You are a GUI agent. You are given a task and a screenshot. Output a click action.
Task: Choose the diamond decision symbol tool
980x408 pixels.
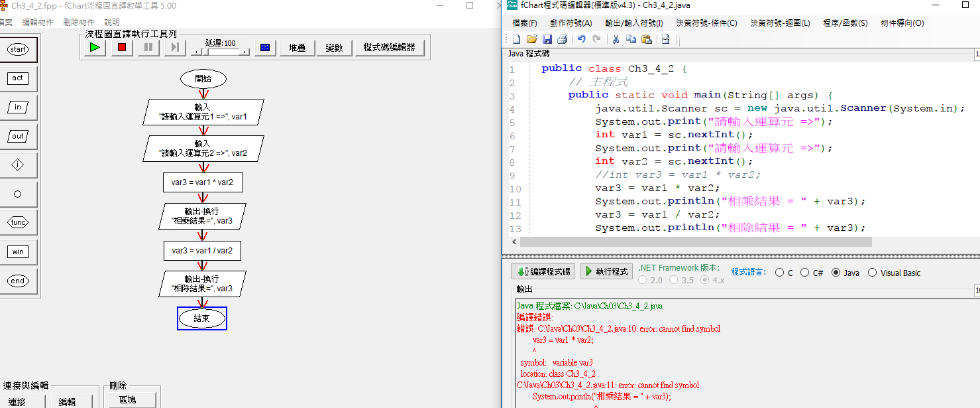click(x=18, y=165)
